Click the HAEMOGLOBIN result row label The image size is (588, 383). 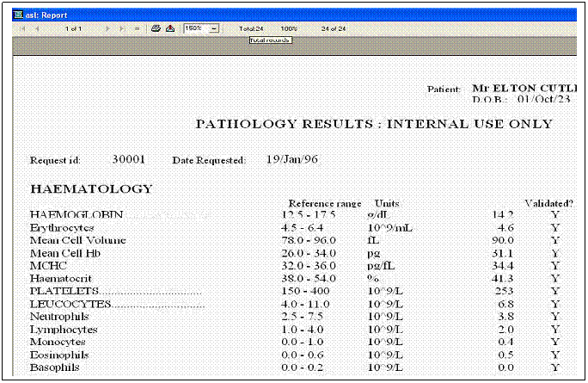pyautogui.click(x=77, y=213)
